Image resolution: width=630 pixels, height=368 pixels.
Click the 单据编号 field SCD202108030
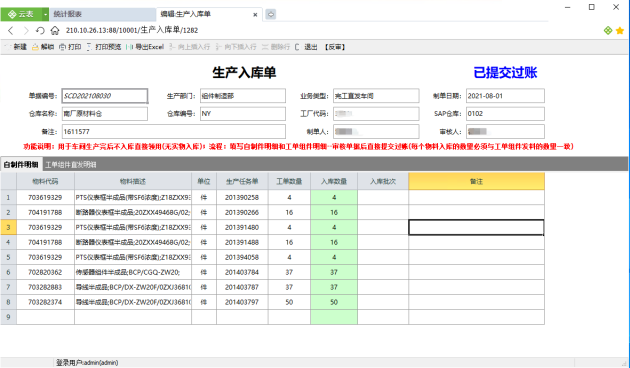(x=105, y=96)
